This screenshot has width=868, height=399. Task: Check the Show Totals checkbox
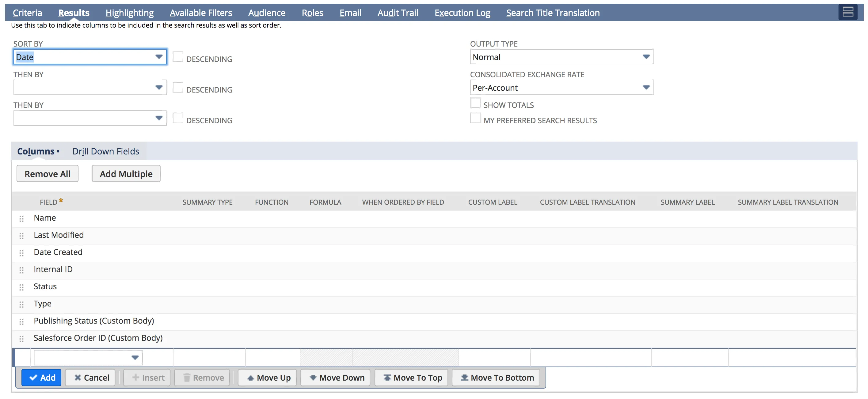click(x=475, y=103)
